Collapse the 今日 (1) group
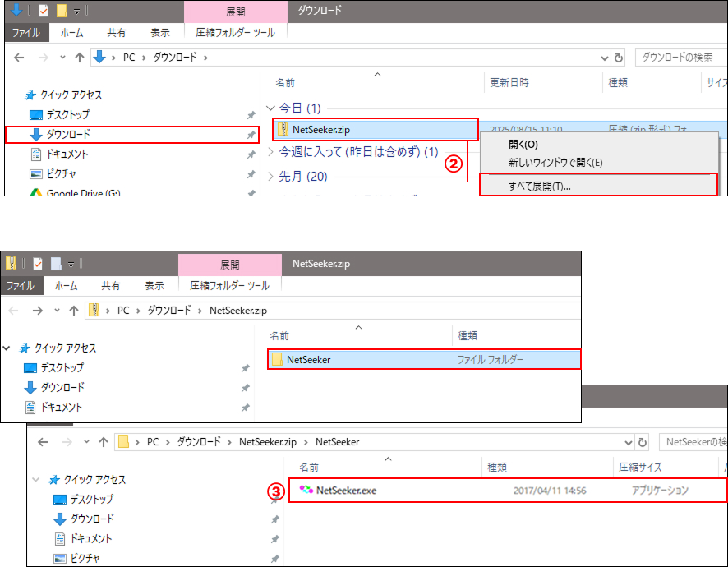Viewport: 728px width, 567px height. 271,108
